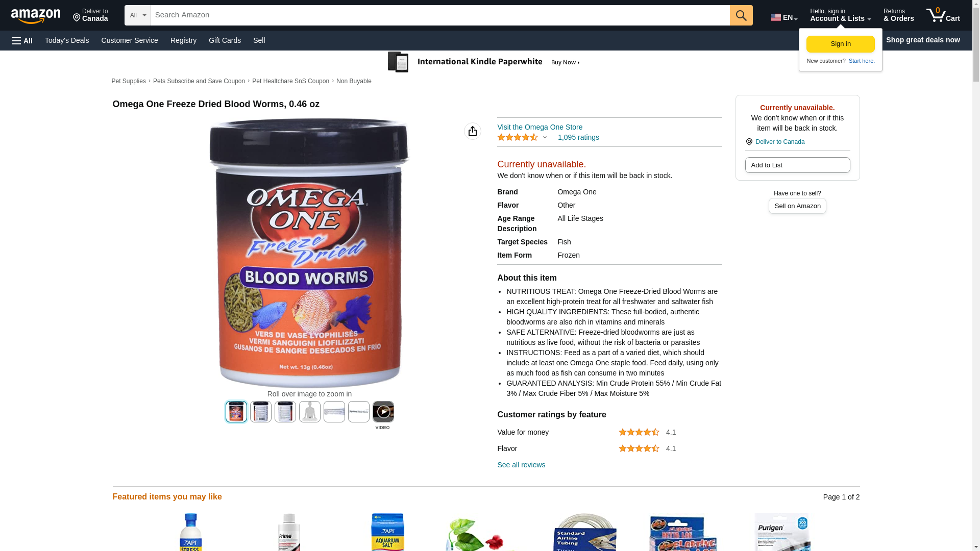Click the share icon beside product image
This screenshot has height=551, width=980.
point(473,131)
